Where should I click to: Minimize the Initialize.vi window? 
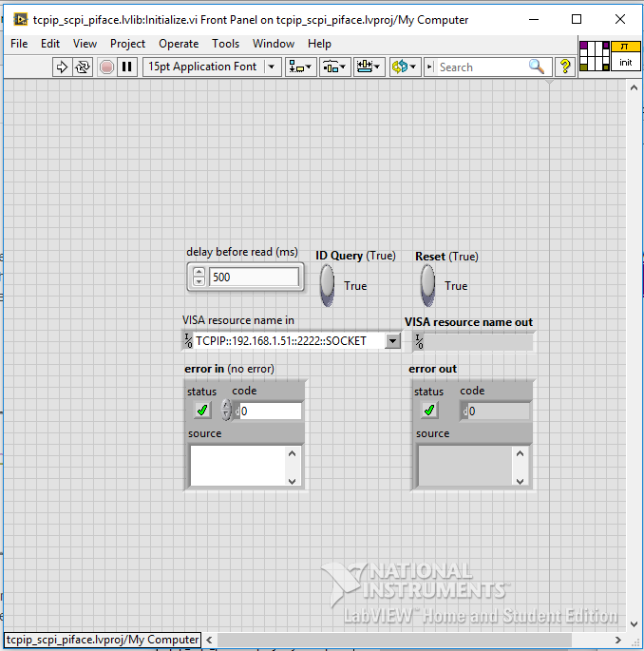tap(534, 20)
